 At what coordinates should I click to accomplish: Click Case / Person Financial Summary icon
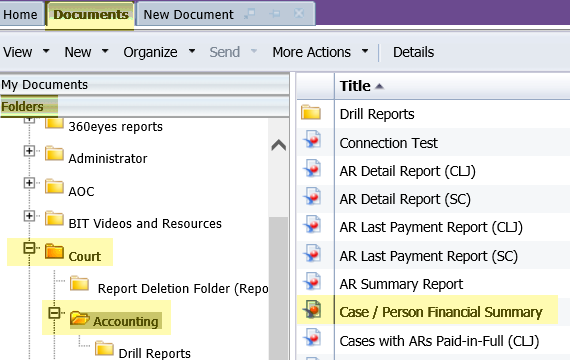(313, 309)
